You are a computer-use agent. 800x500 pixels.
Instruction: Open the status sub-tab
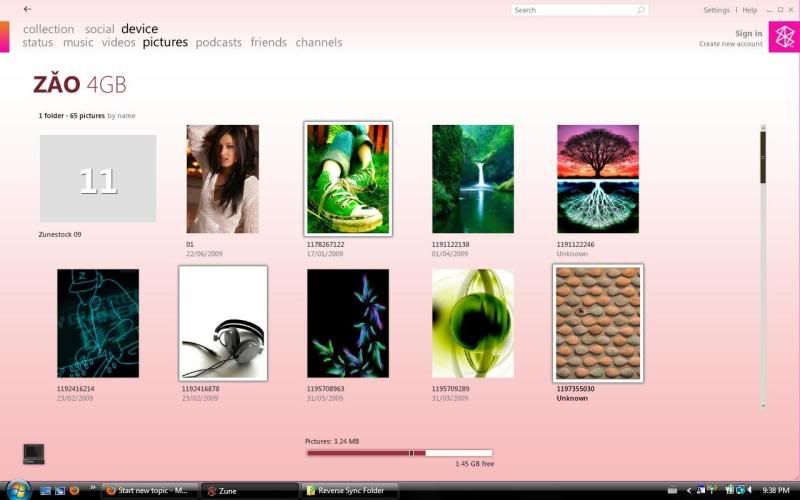(38, 42)
